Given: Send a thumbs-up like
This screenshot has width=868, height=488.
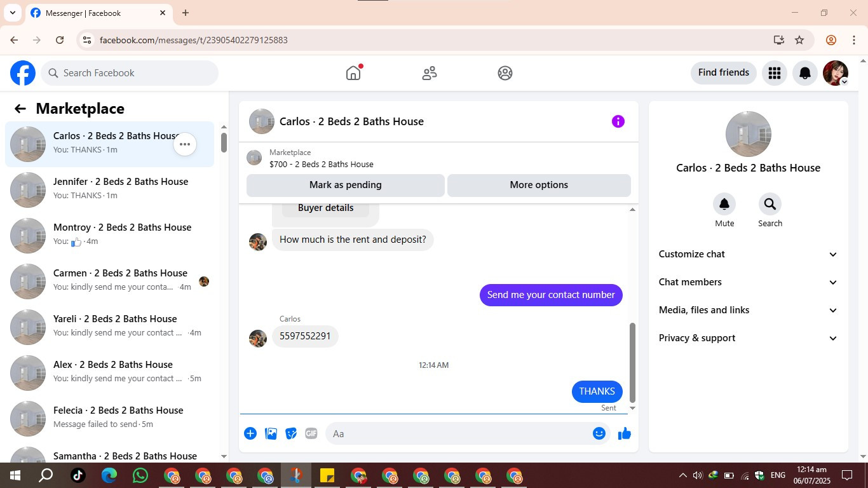Looking at the screenshot, I should tap(625, 433).
